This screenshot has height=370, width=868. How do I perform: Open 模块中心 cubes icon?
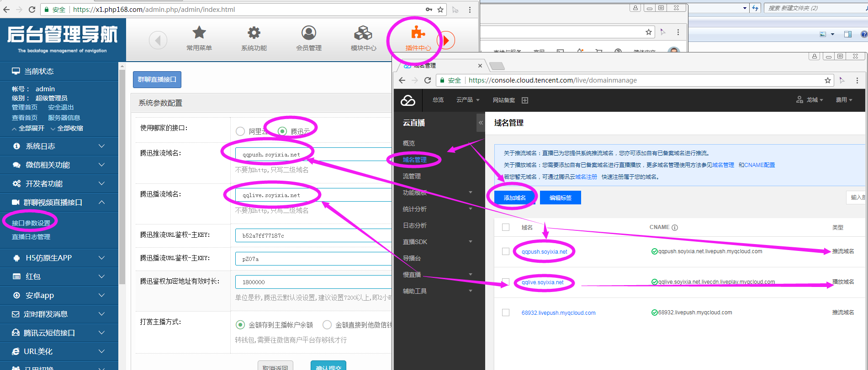(363, 33)
